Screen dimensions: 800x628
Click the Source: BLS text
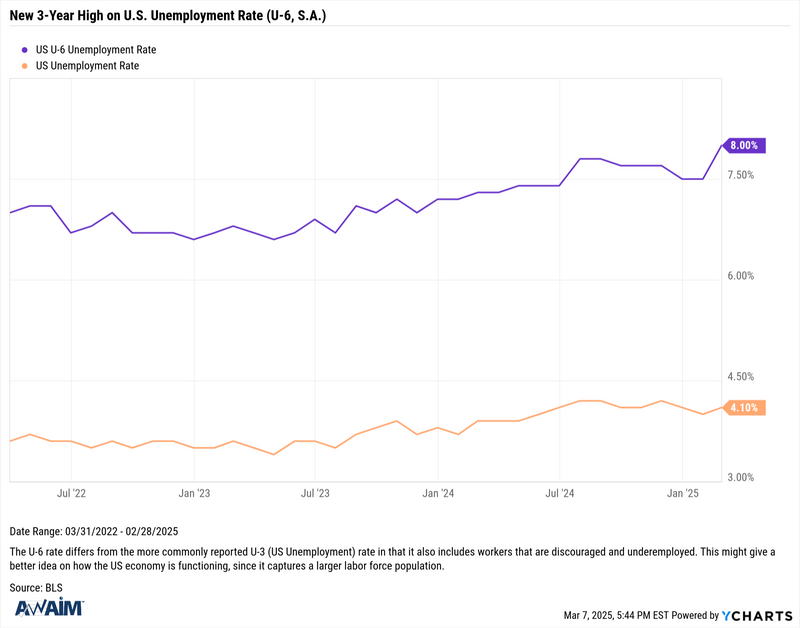coord(36,588)
